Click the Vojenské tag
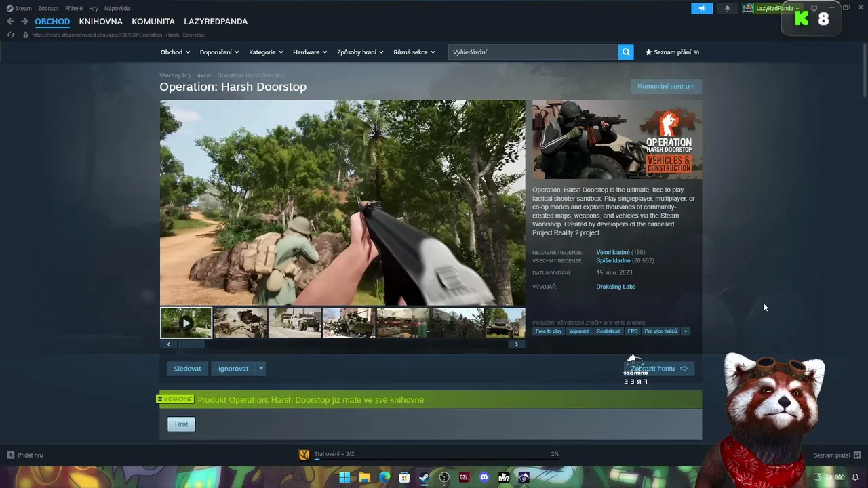Image resolution: width=868 pixels, height=488 pixels. pos(579,331)
